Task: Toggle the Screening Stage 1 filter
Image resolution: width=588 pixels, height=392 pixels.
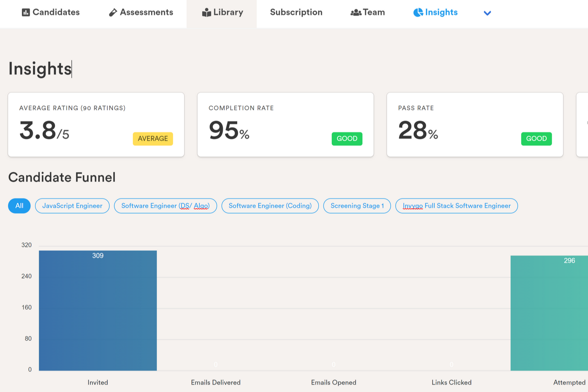Action: [357, 206]
